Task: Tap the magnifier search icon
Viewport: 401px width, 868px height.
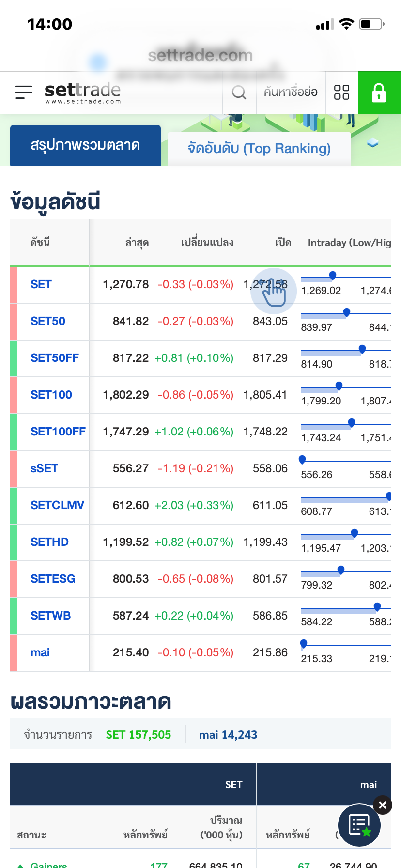Action: (x=239, y=92)
